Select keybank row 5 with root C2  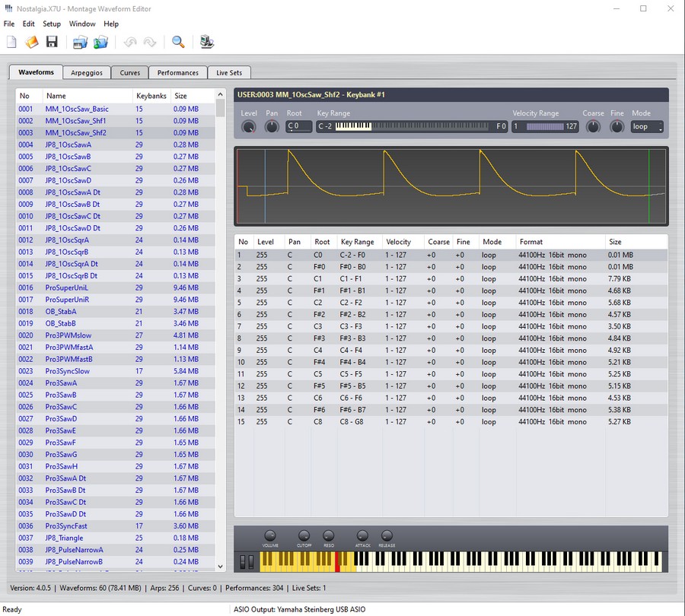click(451, 303)
